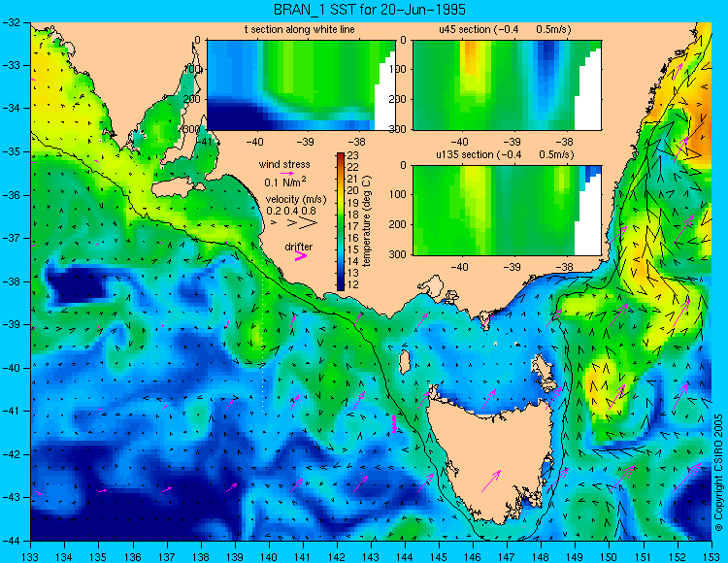The height and width of the screenshot is (563, 728).
Task: Click latitude tick label -42 on the main map axis
Action: (x=12, y=454)
